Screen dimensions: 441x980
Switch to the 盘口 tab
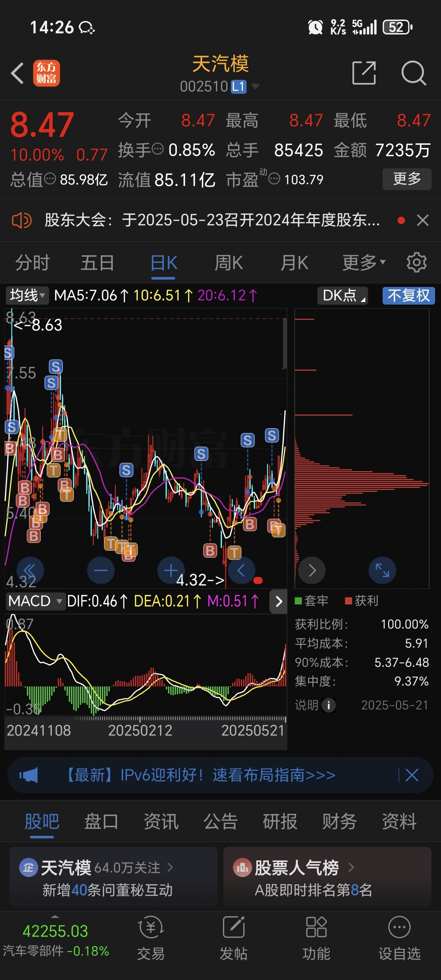[101, 821]
